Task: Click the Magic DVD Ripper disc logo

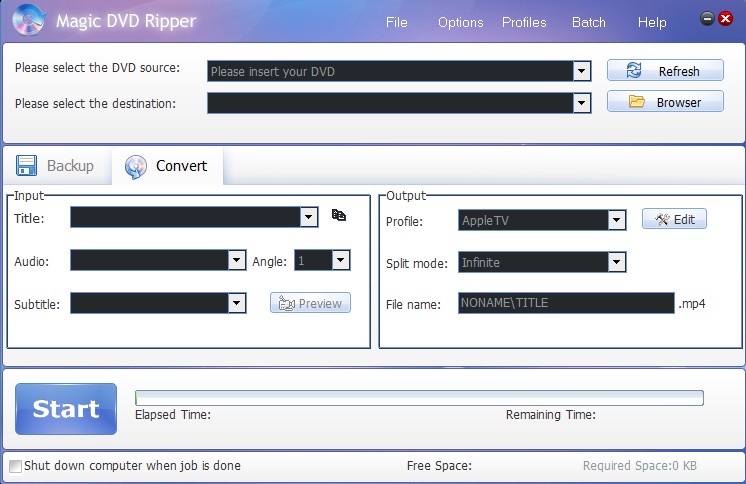Action: [x=29, y=20]
